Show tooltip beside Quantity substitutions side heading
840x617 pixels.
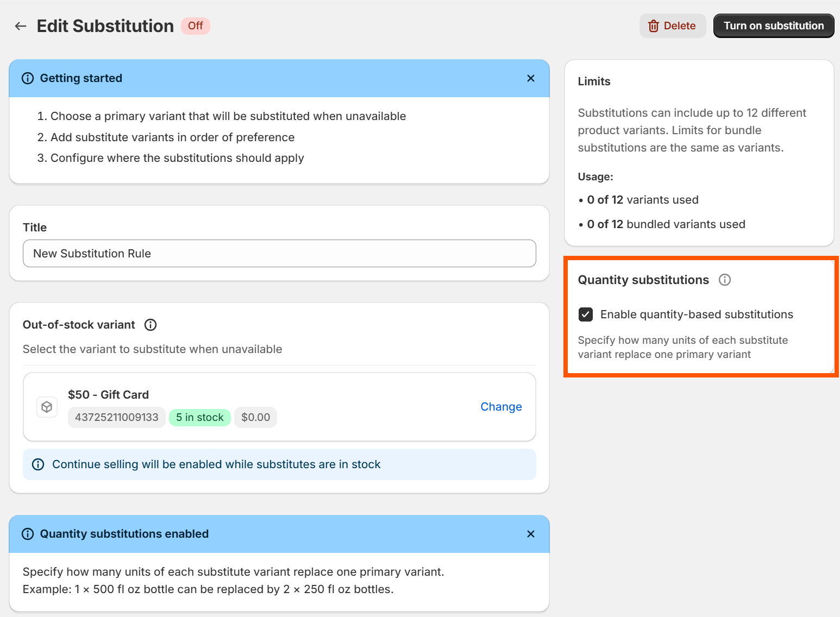tap(724, 280)
